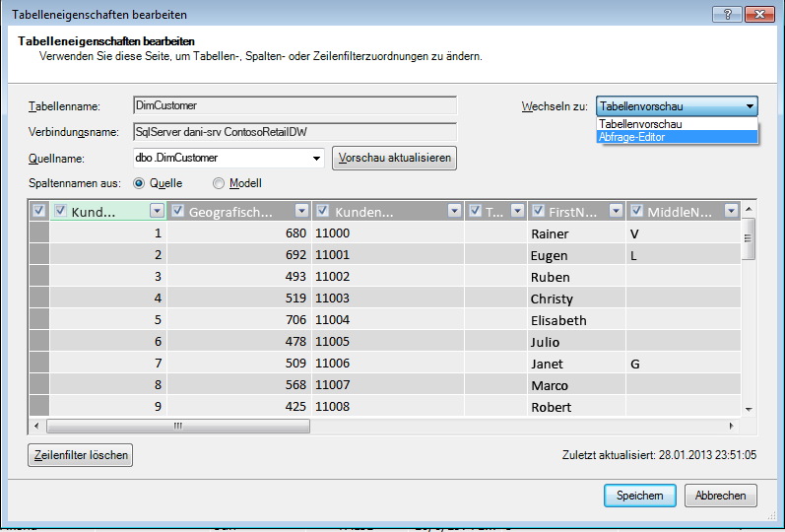785x532 pixels.
Task: Select middle name cell G
Action: pyautogui.click(x=684, y=363)
